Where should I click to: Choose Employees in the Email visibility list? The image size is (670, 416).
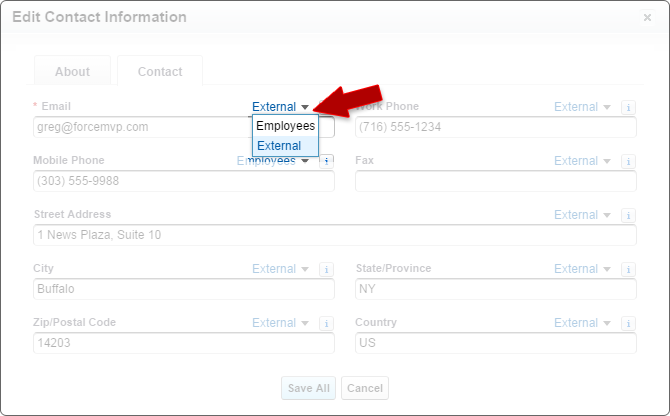pyautogui.click(x=285, y=126)
